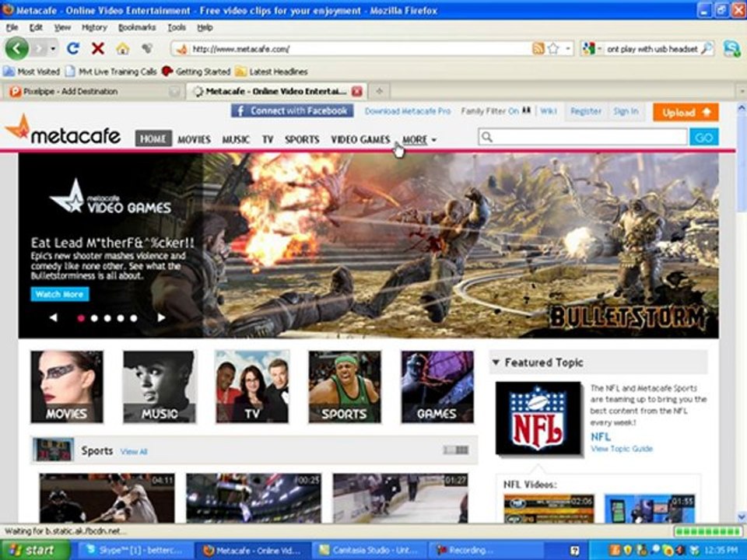Click the magnifier in the browser search box
Screen dimensions: 747x560
tap(707, 48)
